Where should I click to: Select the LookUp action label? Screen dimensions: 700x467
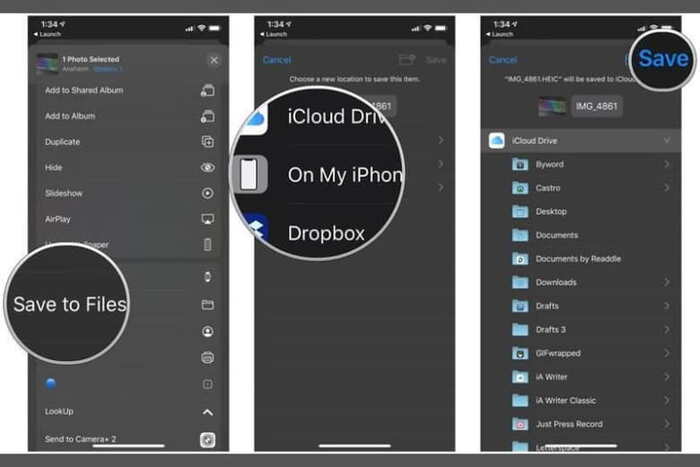tap(59, 412)
